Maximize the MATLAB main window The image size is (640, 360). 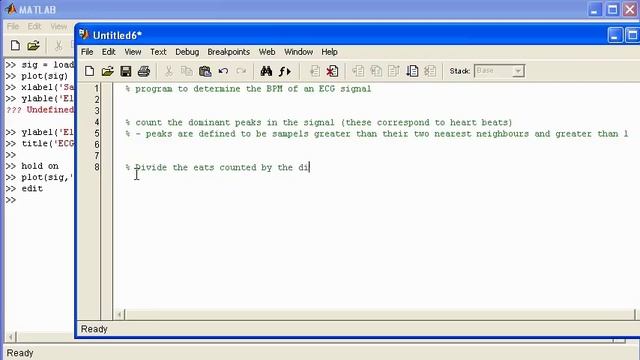coord(613,9)
